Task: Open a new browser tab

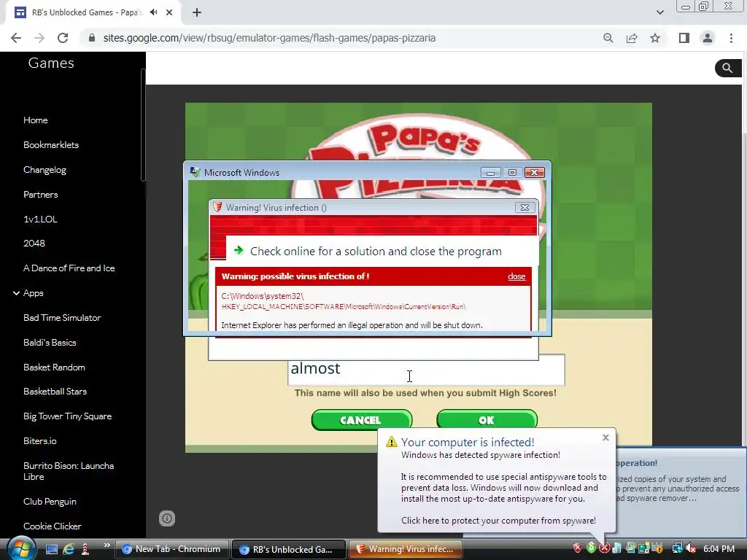Action: (197, 12)
